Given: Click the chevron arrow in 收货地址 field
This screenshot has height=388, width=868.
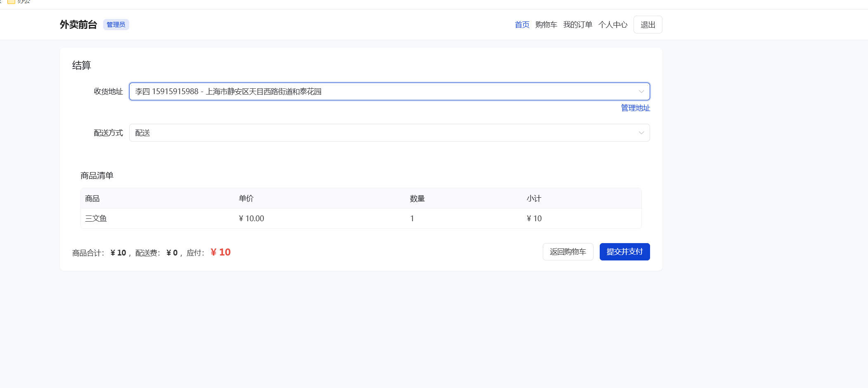Looking at the screenshot, I should tap(641, 92).
